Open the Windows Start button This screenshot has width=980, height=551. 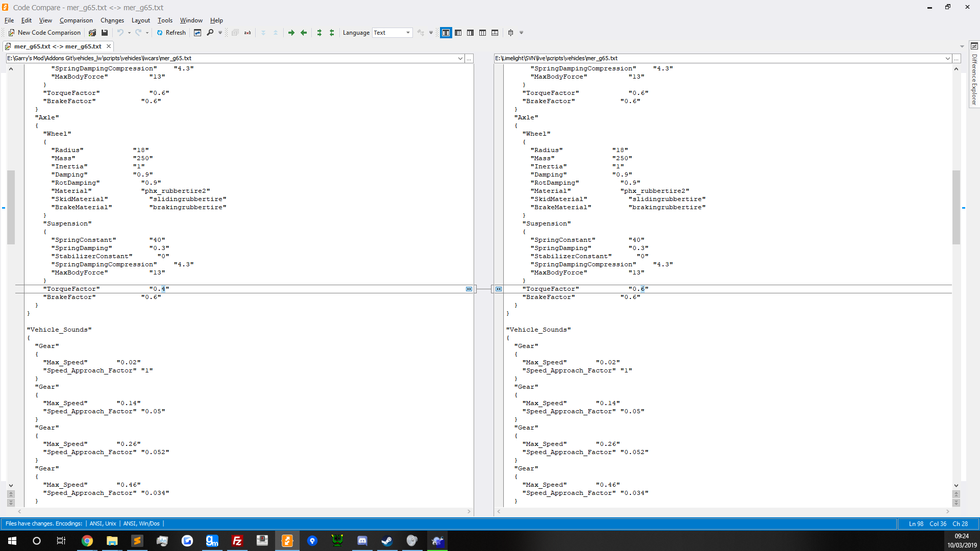click(12, 541)
